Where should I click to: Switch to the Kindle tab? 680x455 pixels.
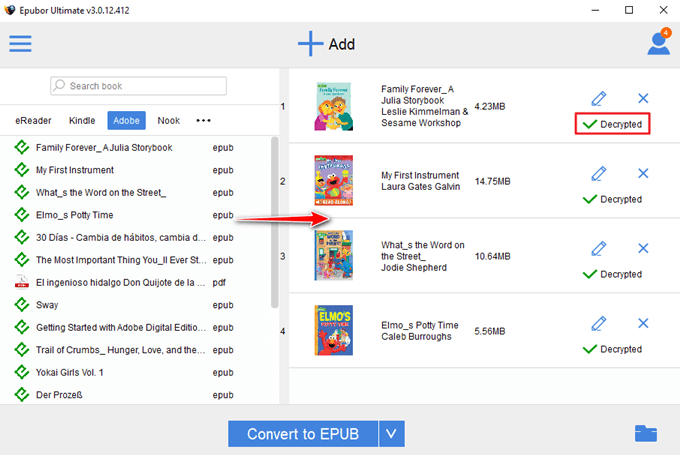click(82, 121)
